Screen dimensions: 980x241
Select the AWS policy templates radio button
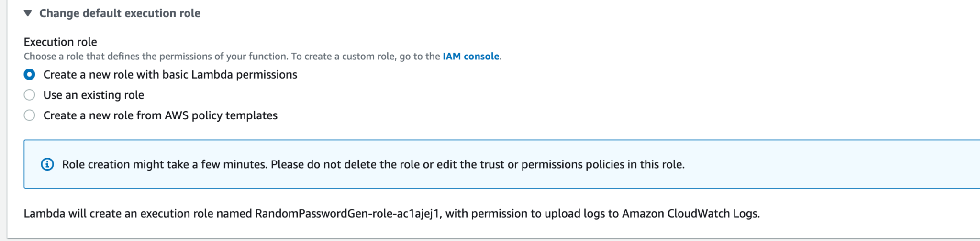pos(30,115)
